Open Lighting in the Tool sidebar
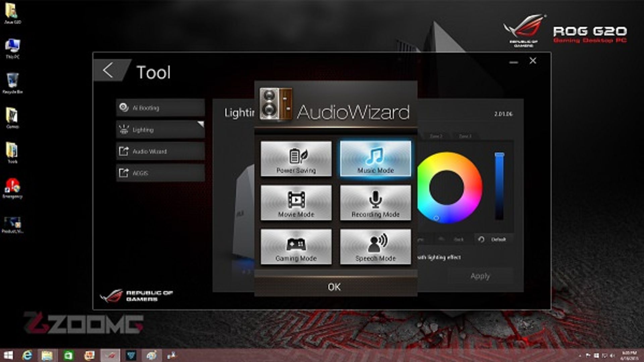Viewport: 644px width, 362px height. pos(160,130)
